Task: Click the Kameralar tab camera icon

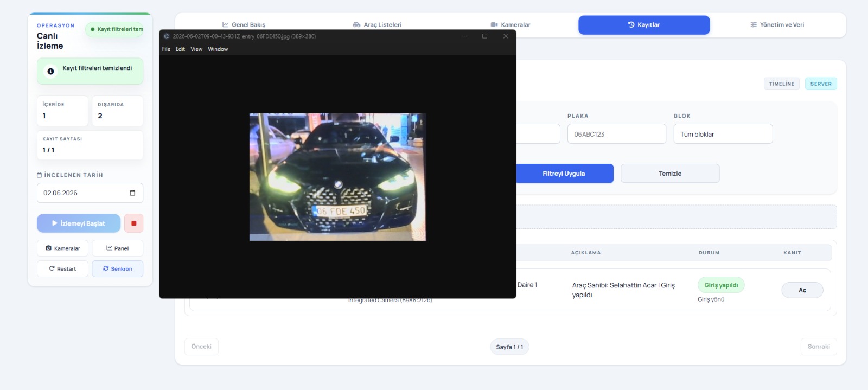Action: 494,25
